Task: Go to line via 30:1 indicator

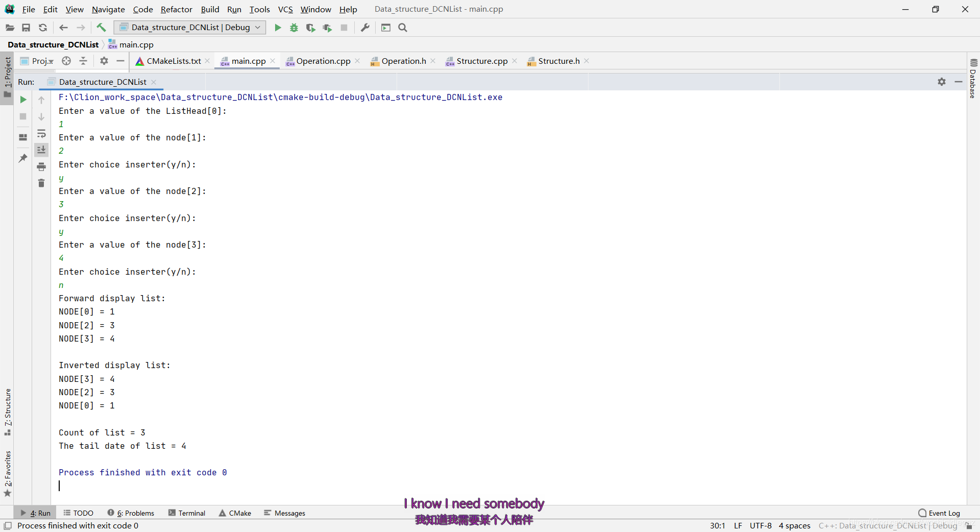Action: [717, 526]
